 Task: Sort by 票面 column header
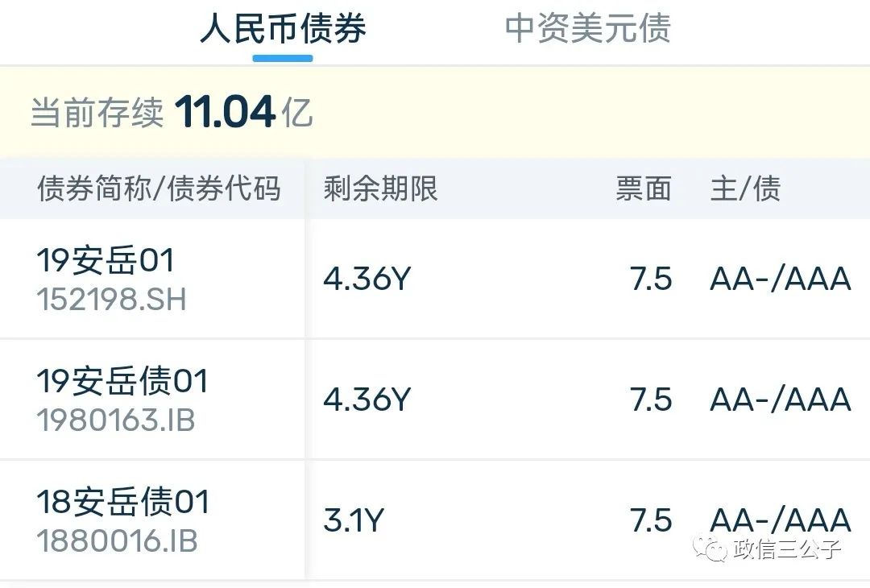tap(644, 188)
